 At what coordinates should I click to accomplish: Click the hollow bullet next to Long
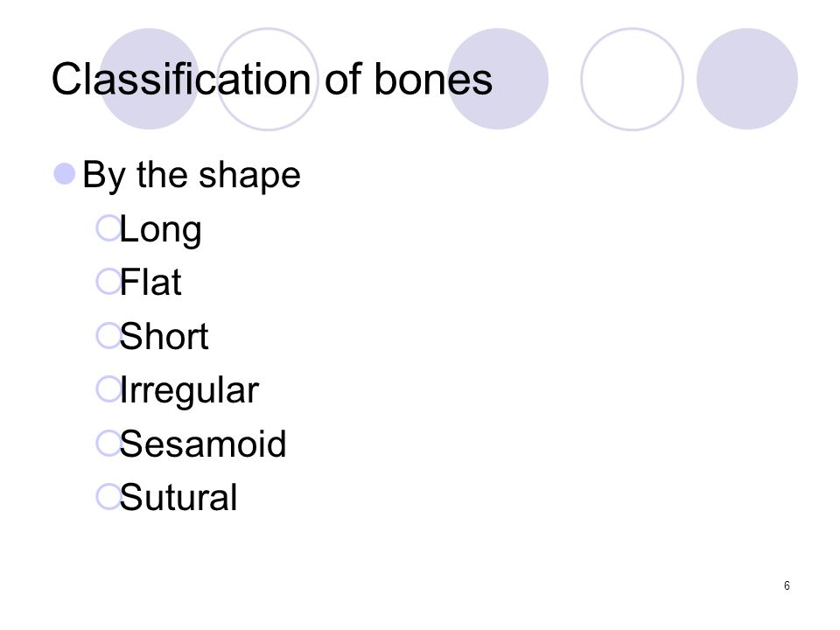[x=108, y=228]
